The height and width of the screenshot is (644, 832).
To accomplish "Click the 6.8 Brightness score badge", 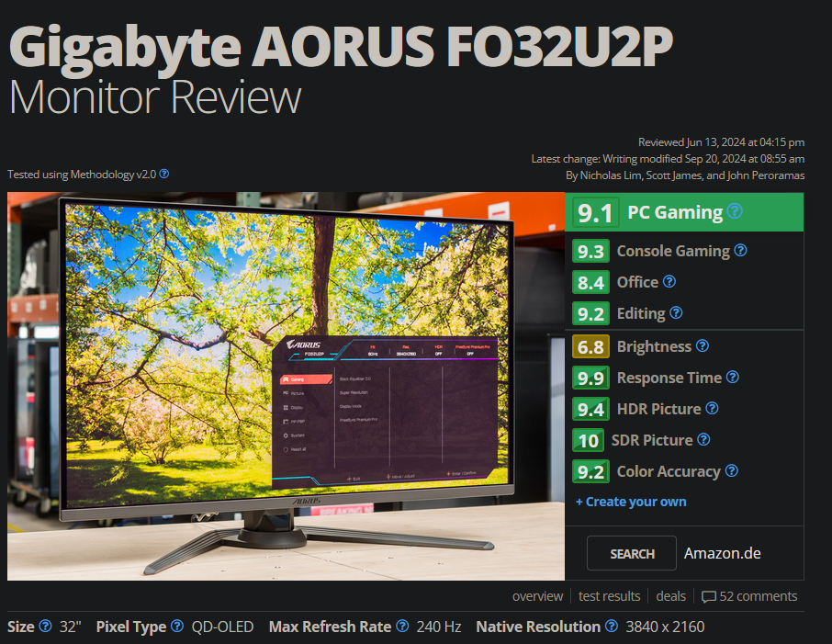I will 590,346.
